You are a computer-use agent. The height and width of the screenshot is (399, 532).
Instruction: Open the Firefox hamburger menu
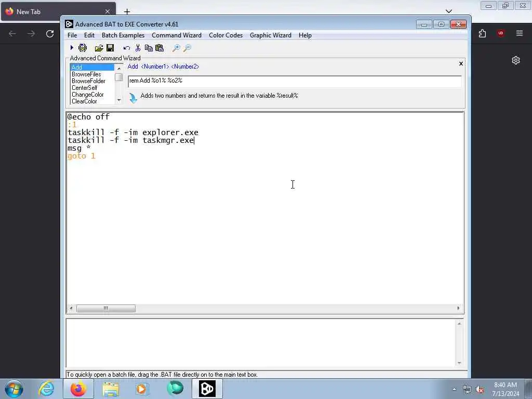coord(520,33)
